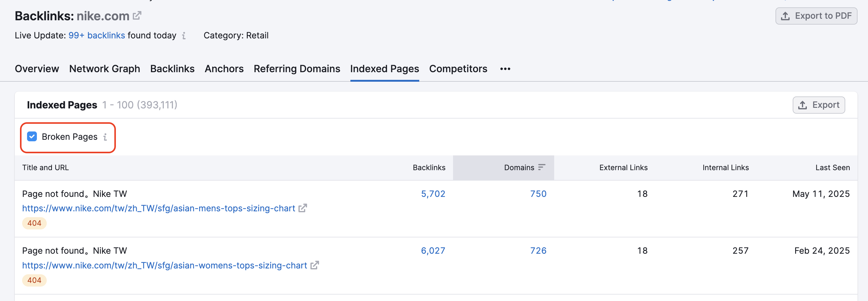868x301 pixels.
Task: Switch to the Anchors tab
Action: [224, 69]
